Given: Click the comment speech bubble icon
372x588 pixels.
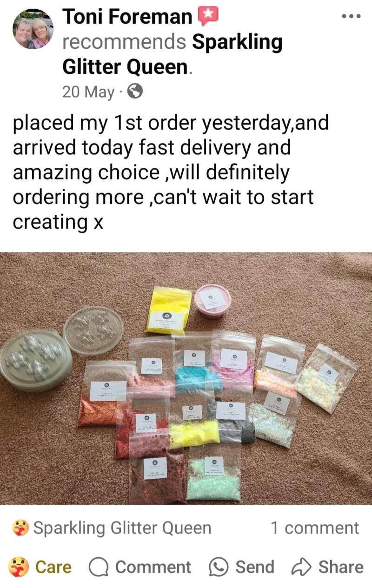Looking at the screenshot, I should click(98, 568).
